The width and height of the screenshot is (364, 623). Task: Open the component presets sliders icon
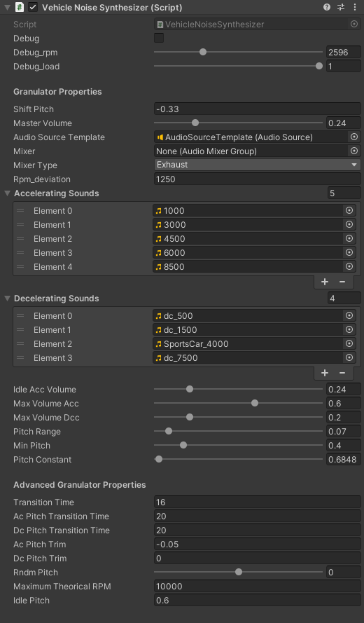(x=341, y=7)
